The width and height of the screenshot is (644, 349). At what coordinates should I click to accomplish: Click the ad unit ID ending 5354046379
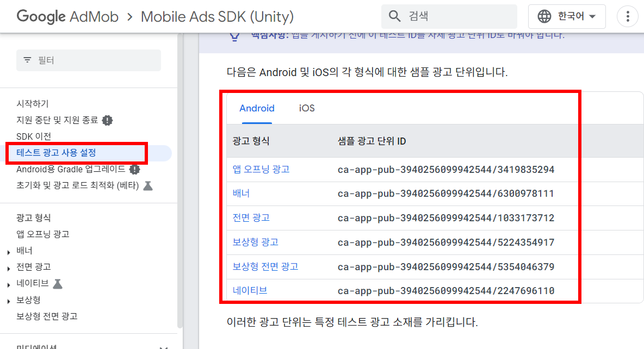(446, 266)
